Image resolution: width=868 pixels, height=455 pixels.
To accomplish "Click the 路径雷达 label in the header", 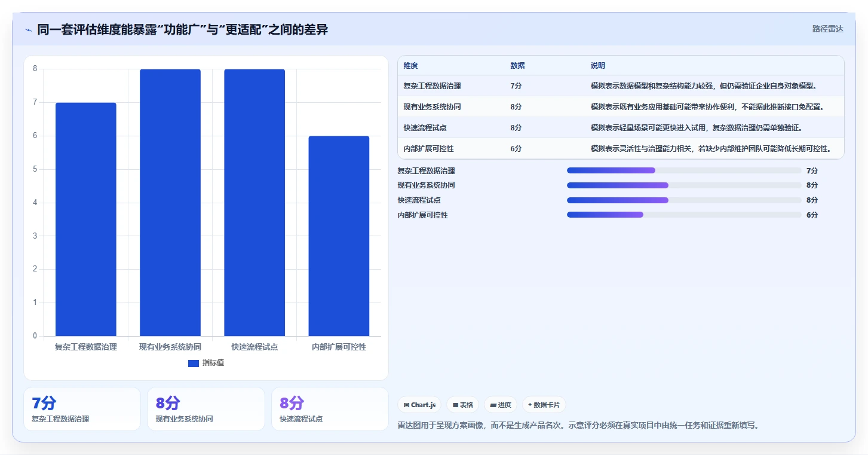I will coord(828,29).
